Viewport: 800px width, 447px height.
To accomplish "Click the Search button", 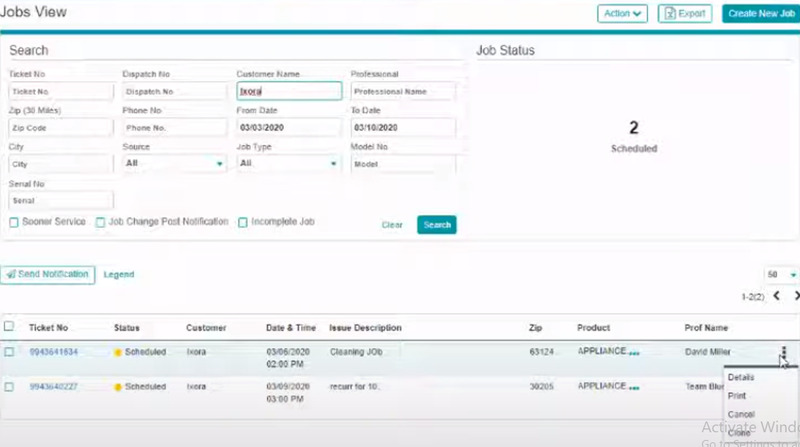I will pos(437,225).
